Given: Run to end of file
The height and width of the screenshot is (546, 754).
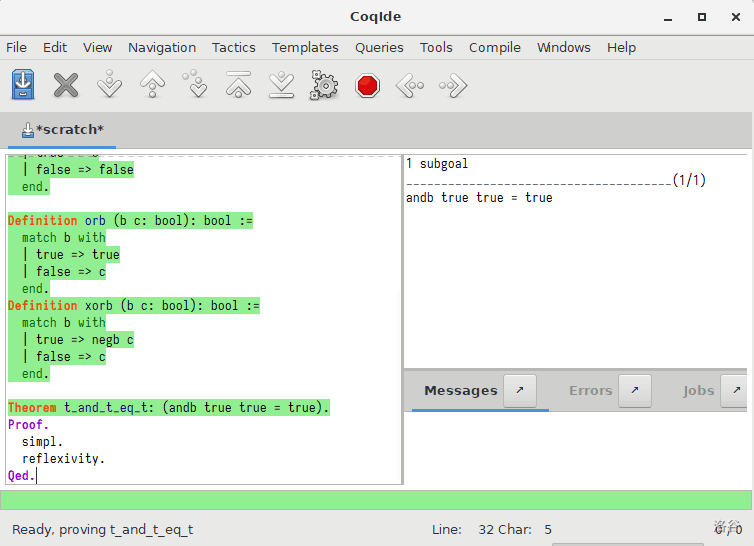Looking at the screenshot, I should (282, 85).
